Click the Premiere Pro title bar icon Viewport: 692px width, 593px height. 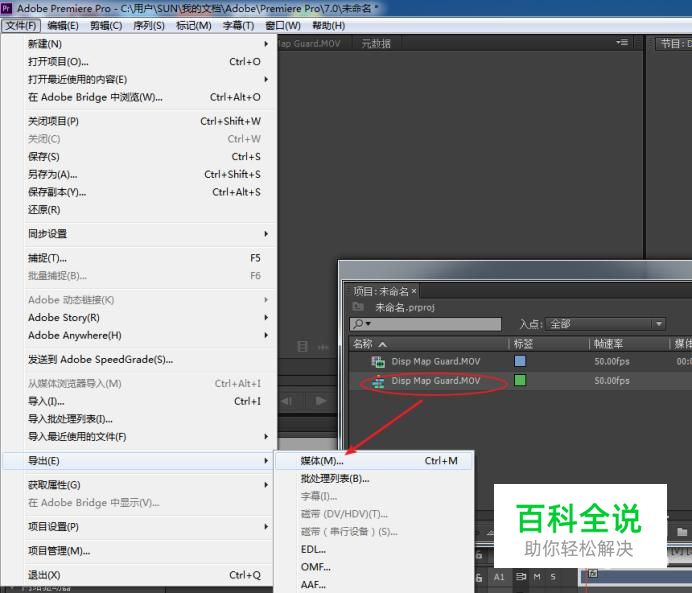coord(6,8)
